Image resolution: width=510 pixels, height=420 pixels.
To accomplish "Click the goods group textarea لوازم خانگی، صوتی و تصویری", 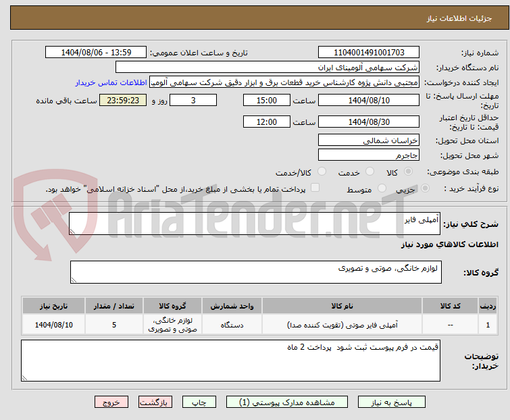I will pyautogui.click(x=256, y=272).
